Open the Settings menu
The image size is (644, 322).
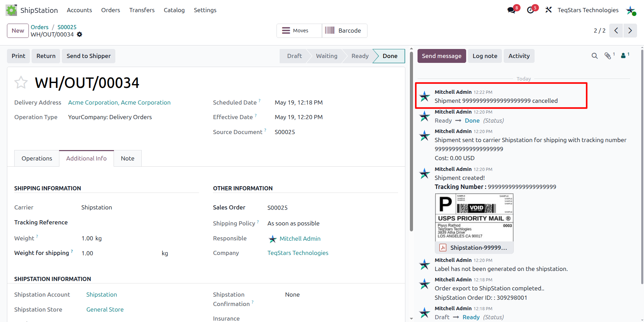[x=205, y=10]
